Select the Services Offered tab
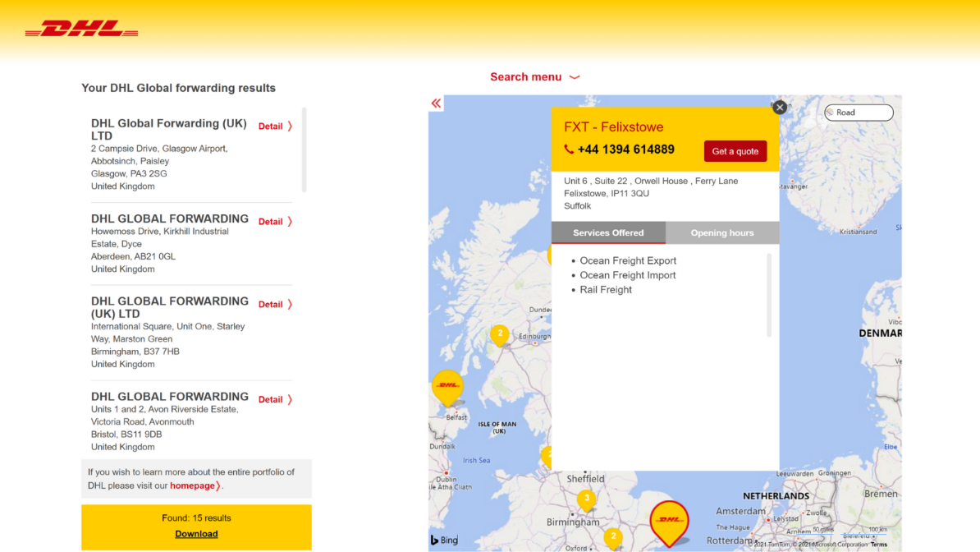 tap(608, 232)
